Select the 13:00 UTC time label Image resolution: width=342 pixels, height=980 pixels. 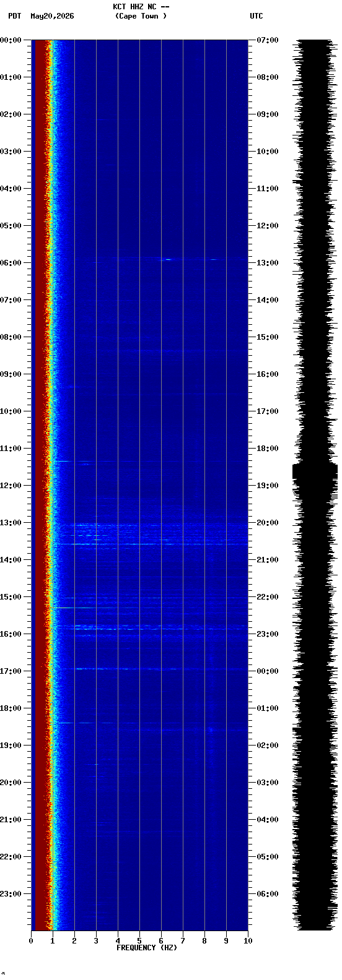(268, 263)
